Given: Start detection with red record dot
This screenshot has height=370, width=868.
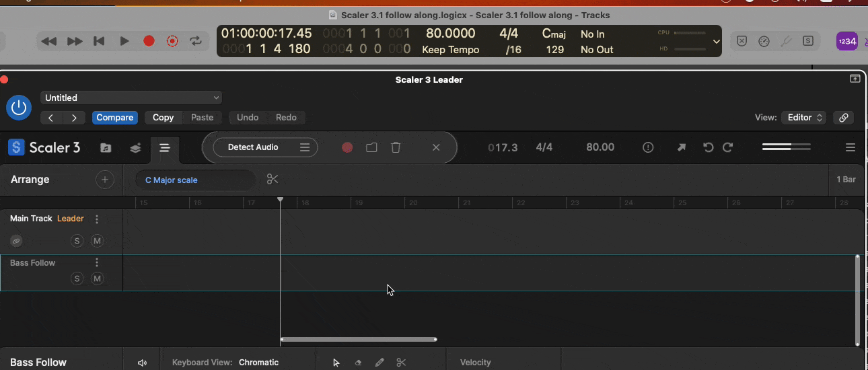Looking at the screenshot, I should (347, 147).
